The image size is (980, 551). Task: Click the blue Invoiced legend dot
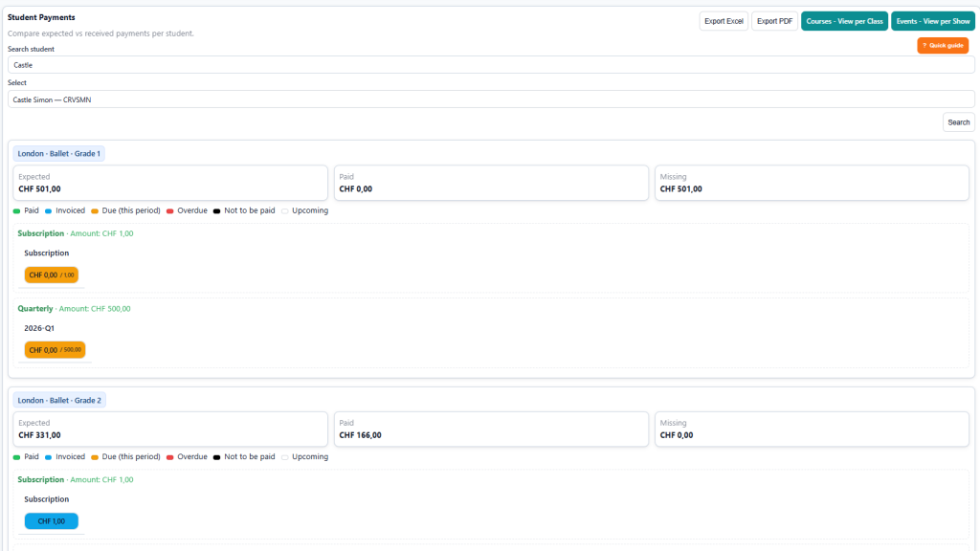[x=47, y=210]
